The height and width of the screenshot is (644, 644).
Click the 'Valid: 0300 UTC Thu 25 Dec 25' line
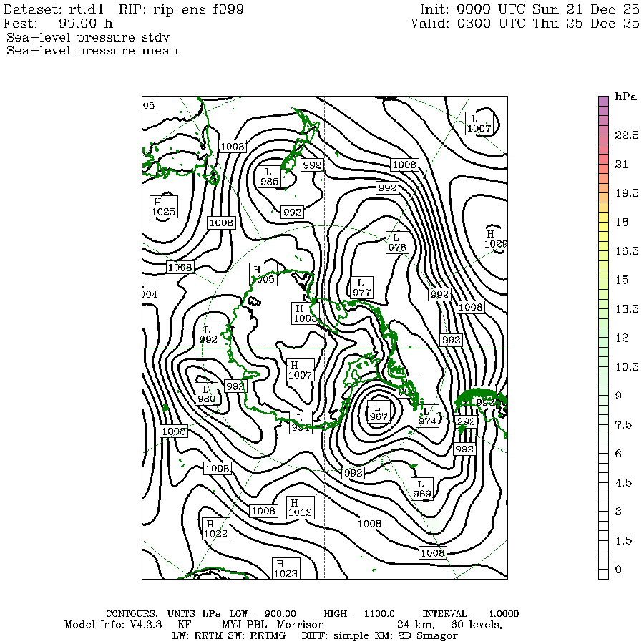pos(525,23)
